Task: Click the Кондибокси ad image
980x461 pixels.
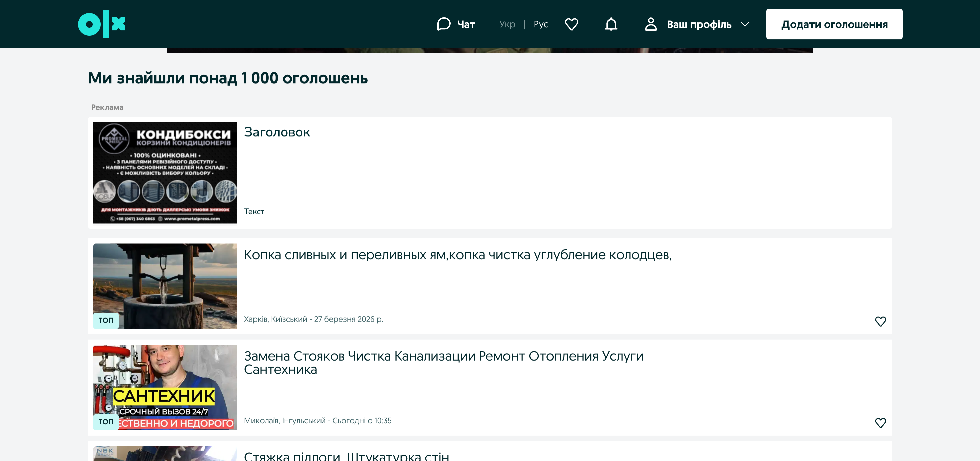Action: 165,172
